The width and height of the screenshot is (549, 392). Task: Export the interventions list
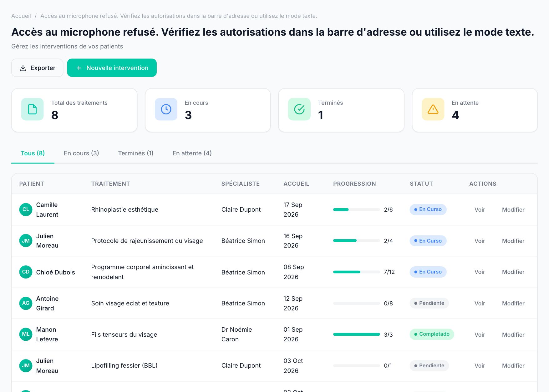coord(37,68)
